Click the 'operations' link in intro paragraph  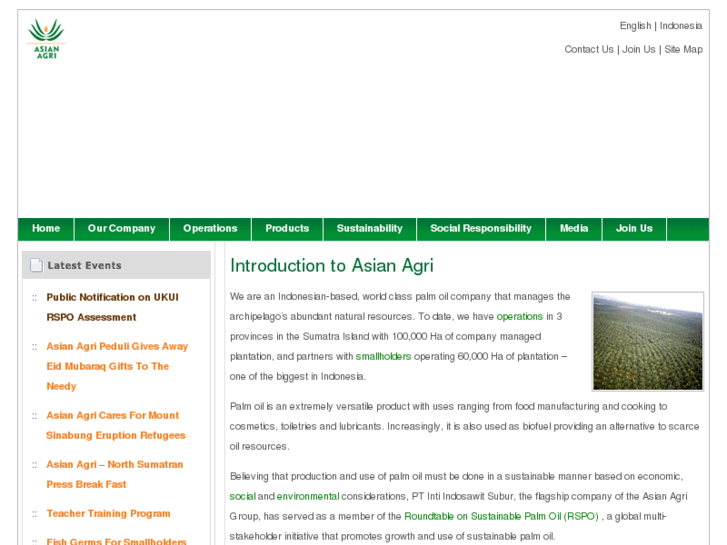[x=519, y=316]
